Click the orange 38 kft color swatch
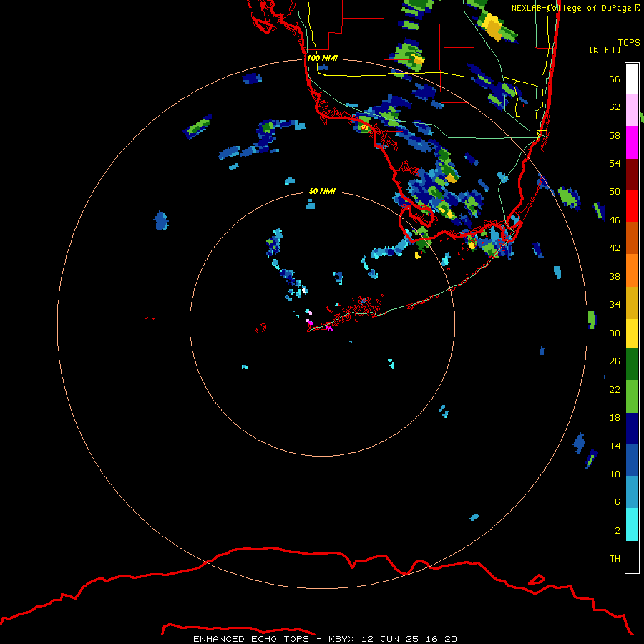 tap(632, 270)
